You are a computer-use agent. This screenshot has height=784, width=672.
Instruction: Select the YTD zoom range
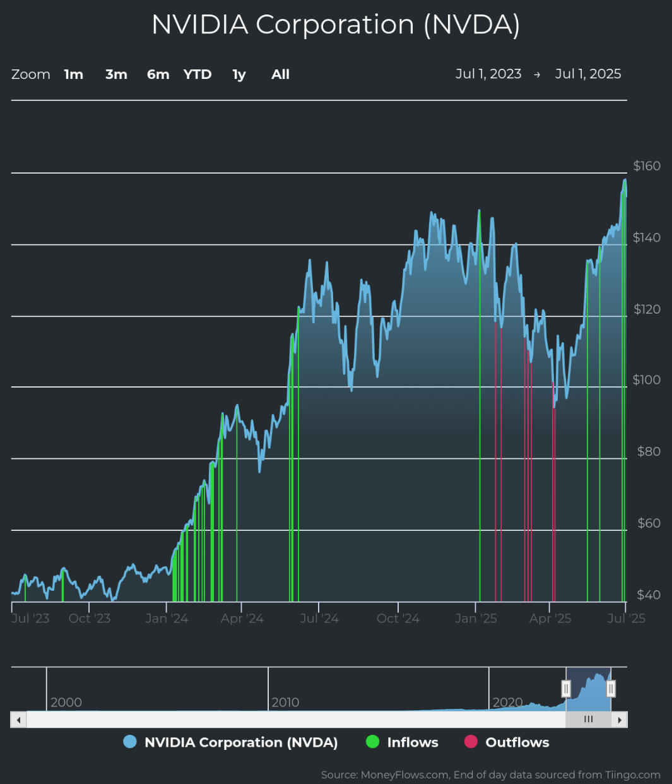click(197, 74)
